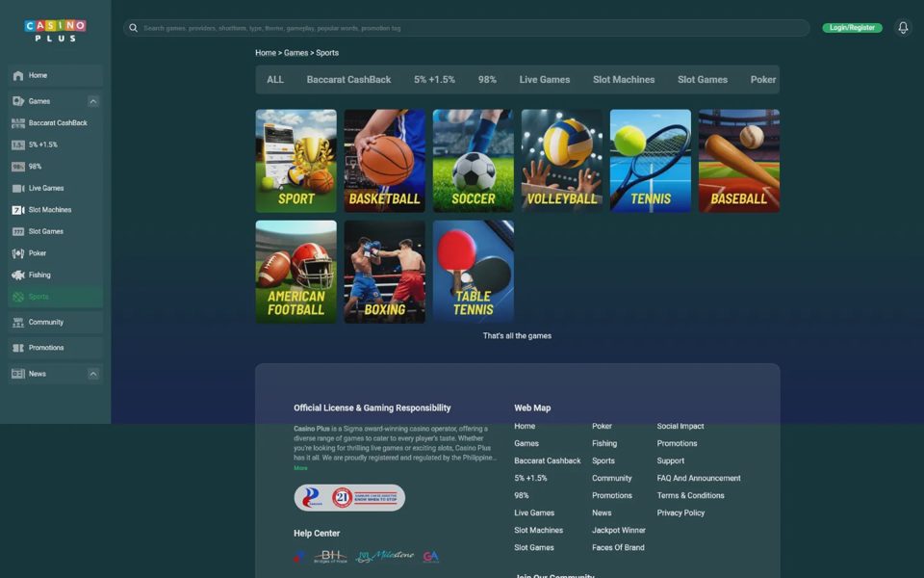Screen dimensions: 924x578
Task: Click the Home sidebar icon
Action: pyautogui.click(x=18, y=75)
